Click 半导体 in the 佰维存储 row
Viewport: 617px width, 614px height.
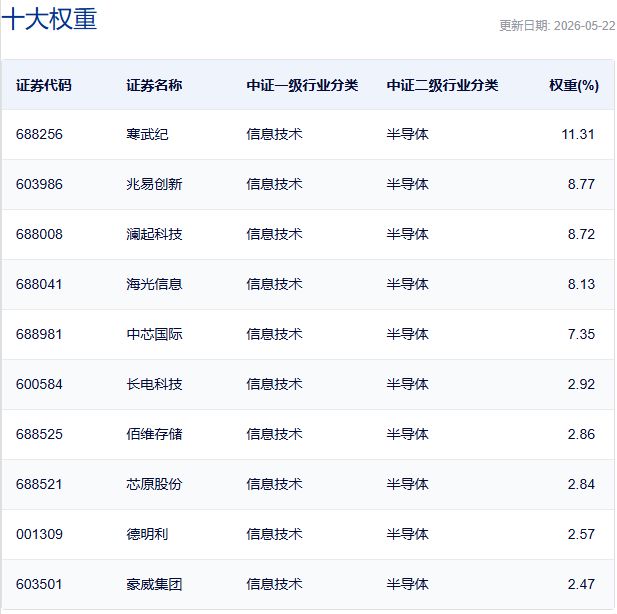pyautogui.click(x=407, y=434)
